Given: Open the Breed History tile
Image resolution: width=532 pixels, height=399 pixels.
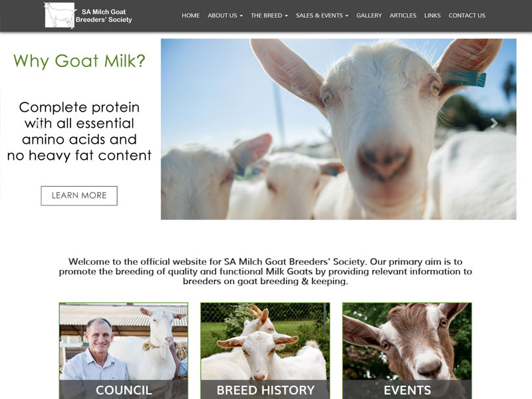Looking at the screenshot, I should (265, 351).
